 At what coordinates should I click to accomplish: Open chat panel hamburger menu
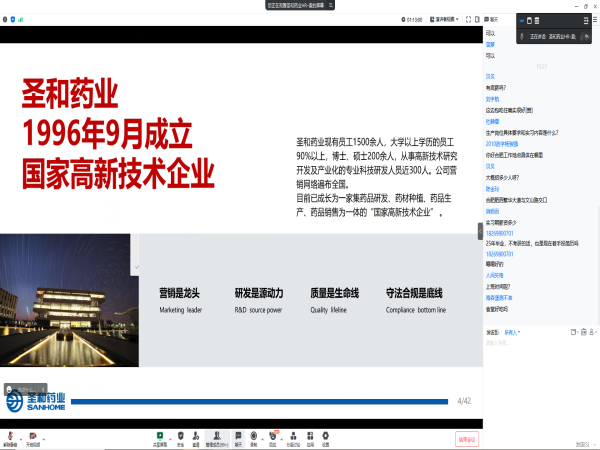(595, 19)
